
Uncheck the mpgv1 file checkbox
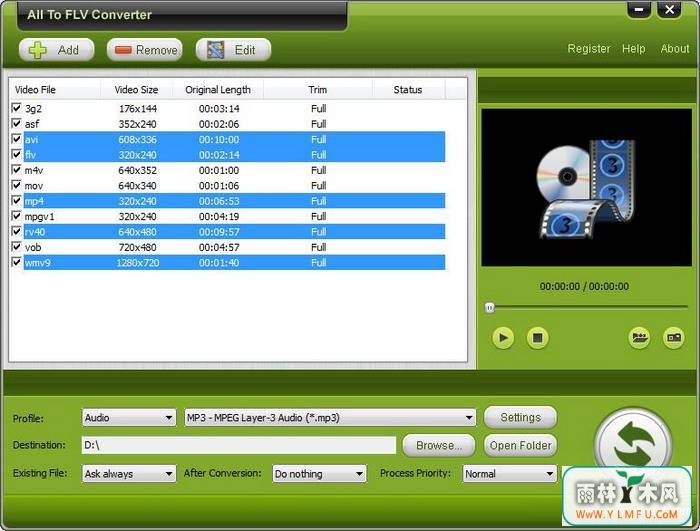17,216
